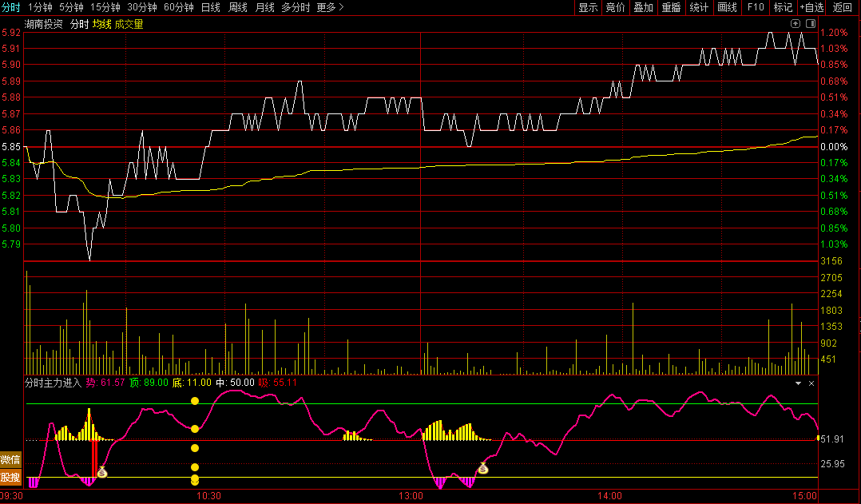The image size is (861, 504).
Task: Click the 股搜 side button
Action: coord(10,477)
